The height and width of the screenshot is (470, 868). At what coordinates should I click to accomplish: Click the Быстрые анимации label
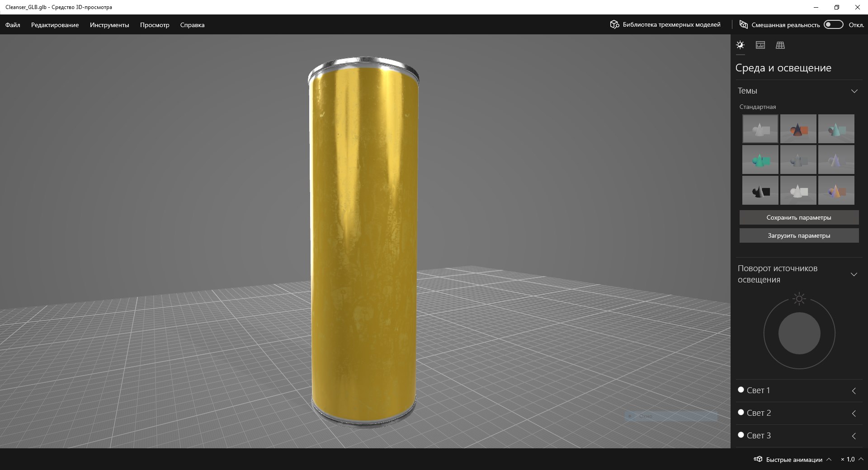pos(794,460)
